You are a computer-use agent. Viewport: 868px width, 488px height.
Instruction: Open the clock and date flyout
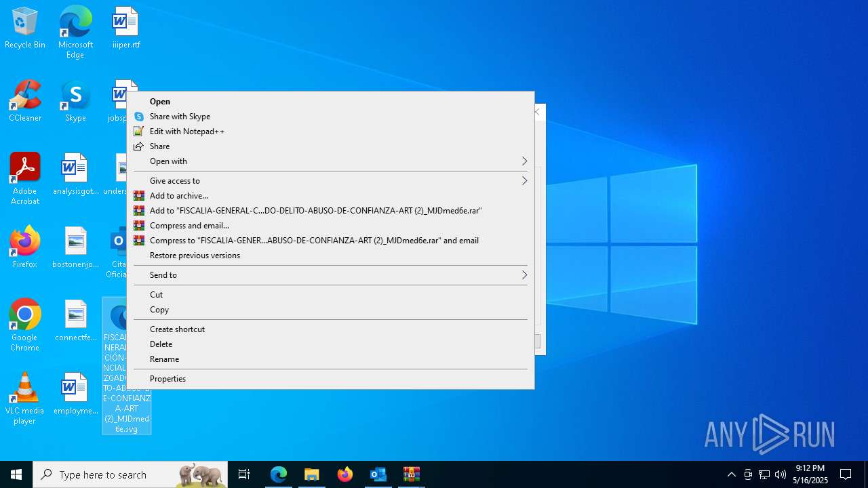[x=810, y=474]
